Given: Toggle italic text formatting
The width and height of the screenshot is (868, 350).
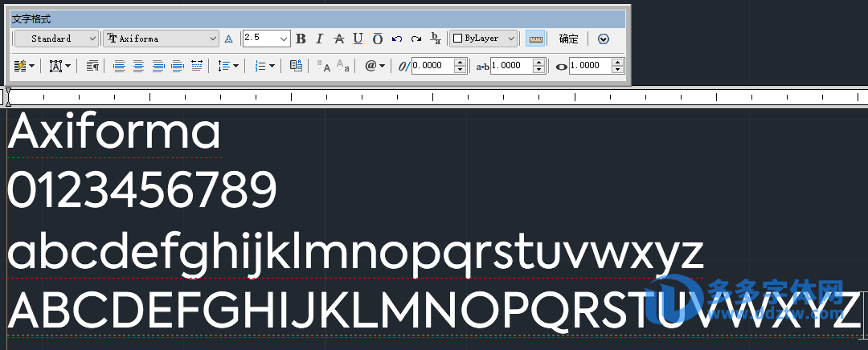Looking at the screenshot, I should click(x=319, y=39).
